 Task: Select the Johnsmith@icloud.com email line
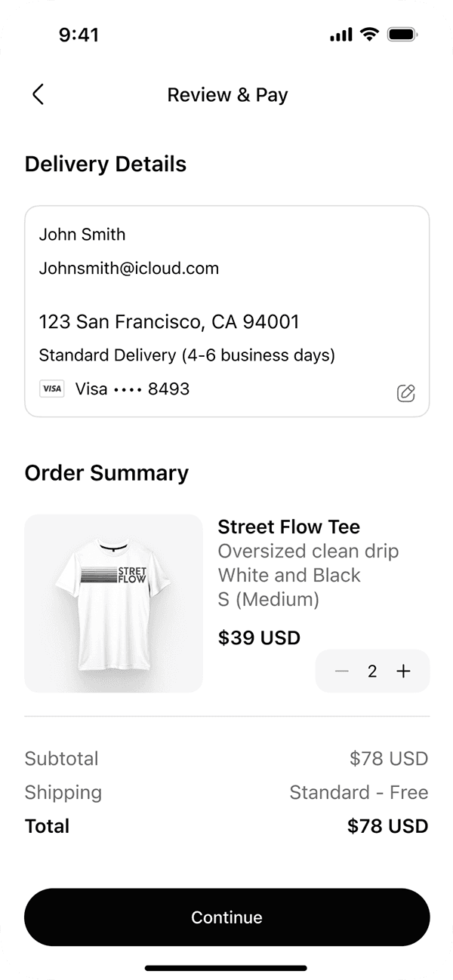(129, 268)
